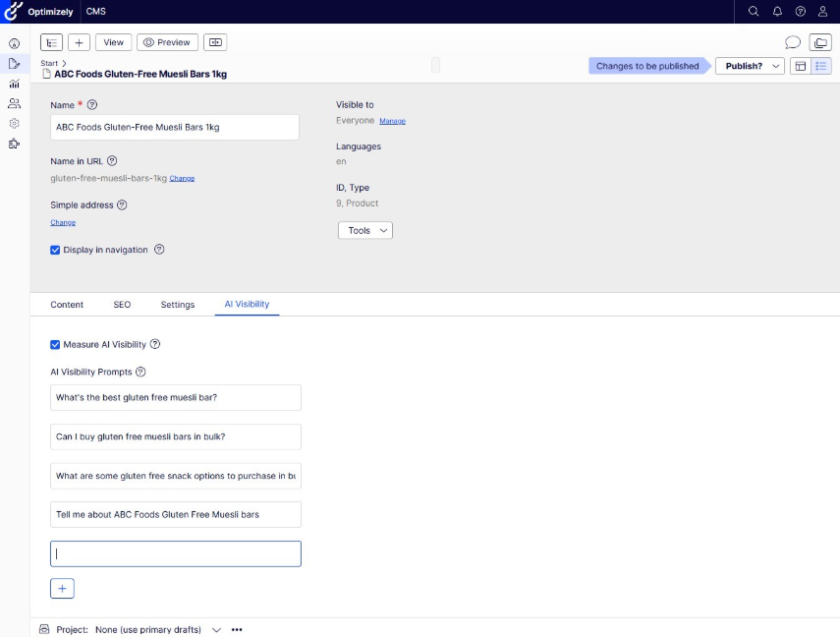Screen dimensions: 840x637
Task: Add another AI visibility prompt
Action: point(62,588)
